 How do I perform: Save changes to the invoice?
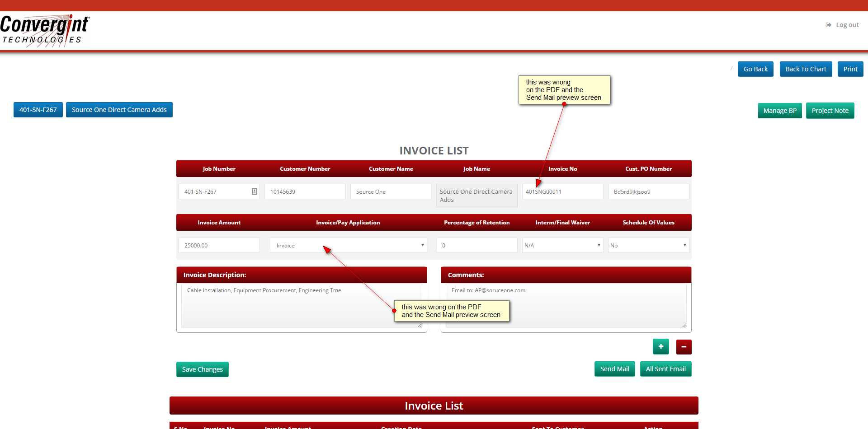point(203,369)
